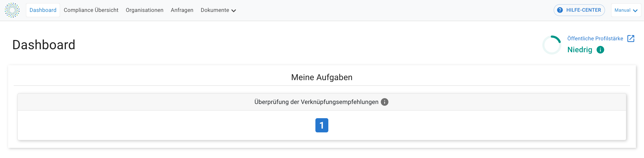Go to Organisationen in the navigation
This screenshot has height=158, width=644.
[x=145, y=10]
